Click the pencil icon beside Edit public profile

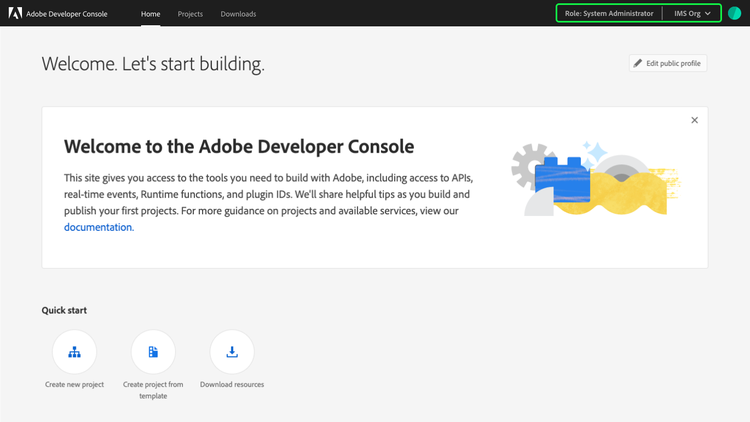click(638, 64)
